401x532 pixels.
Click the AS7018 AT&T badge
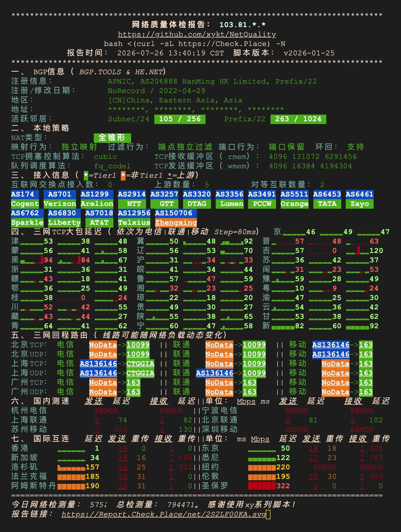click(x=99, y=218)
